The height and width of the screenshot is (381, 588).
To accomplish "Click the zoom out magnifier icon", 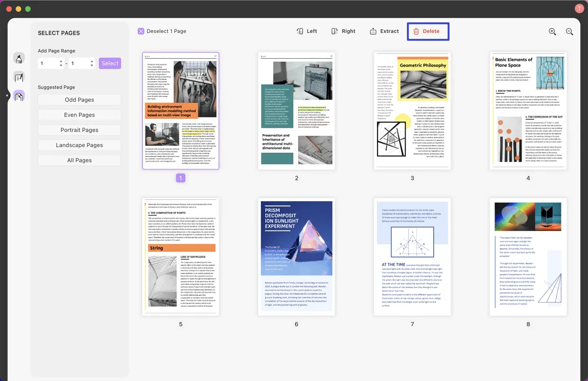I will pos(569,32).
